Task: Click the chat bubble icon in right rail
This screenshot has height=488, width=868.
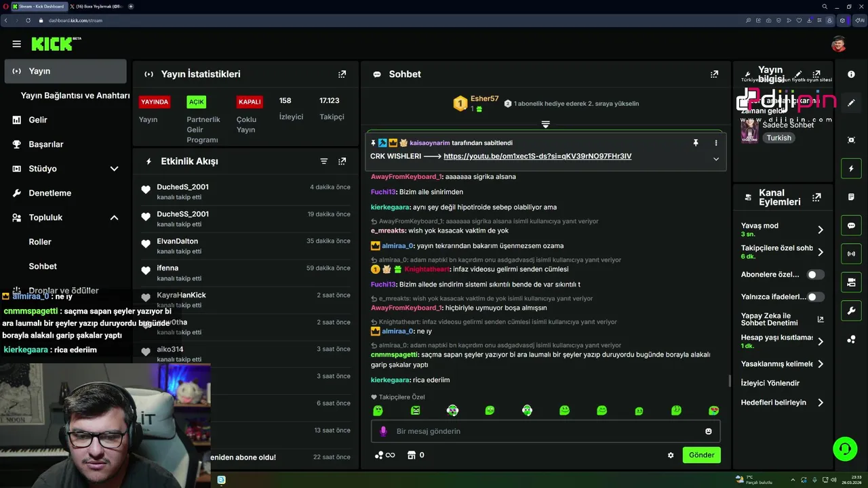Action: tap(851, 225)
